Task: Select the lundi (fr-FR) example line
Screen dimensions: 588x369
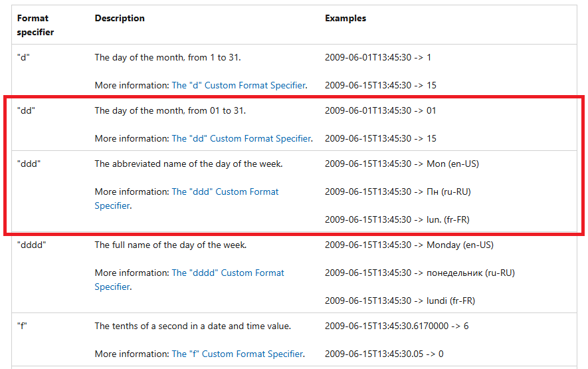Action: 400,301
